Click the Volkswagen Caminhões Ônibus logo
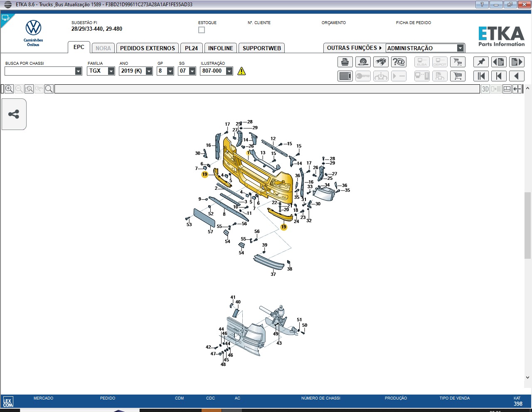This screenshot has width=532, height=412. [x=33, y=33]
